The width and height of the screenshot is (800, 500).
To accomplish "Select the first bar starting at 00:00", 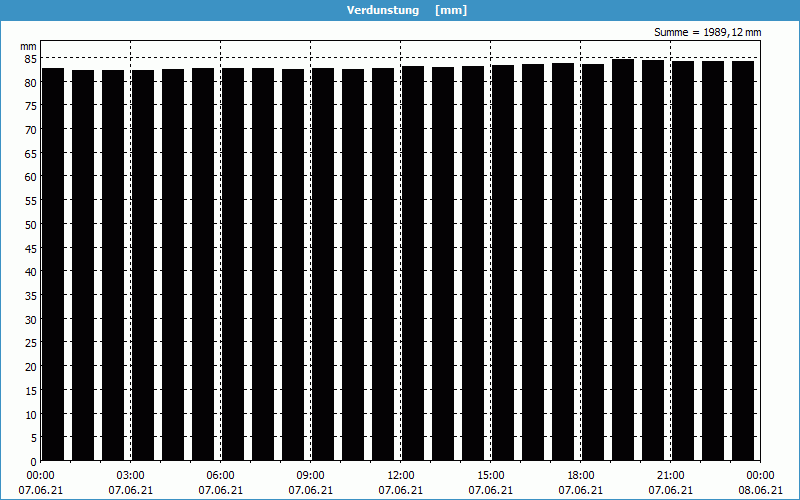I will (x=53, y=264).
